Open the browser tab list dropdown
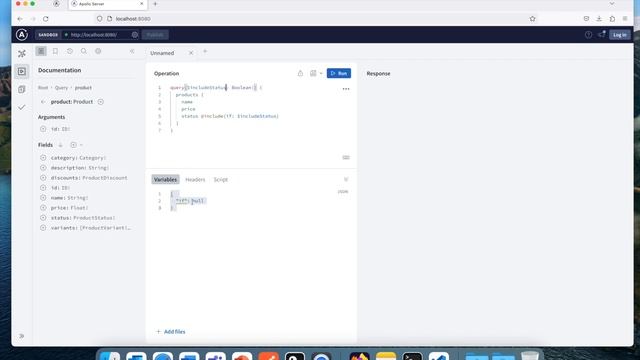Screen dimensions: 640x360 click(611, 4)
